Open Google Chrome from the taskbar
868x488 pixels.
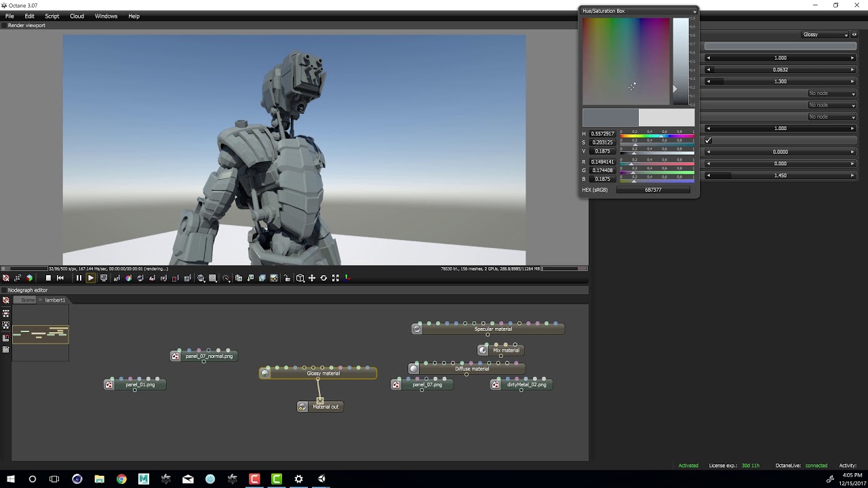(x=121, y=479)
